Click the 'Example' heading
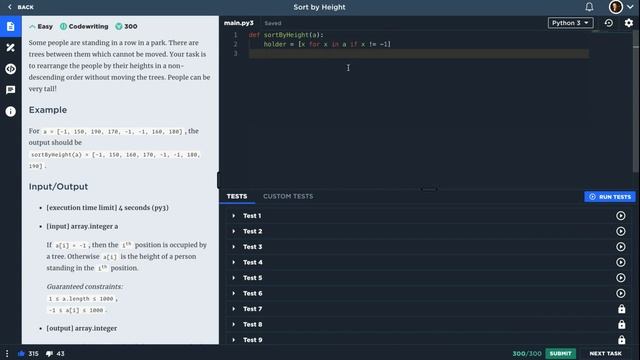This screenshot has width=640, height=360. click(48, 110)
